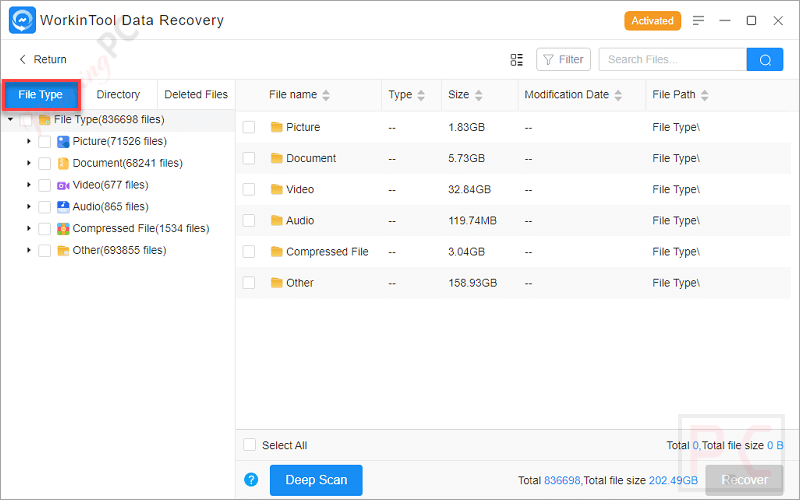Tick the Video row checkbox in file list
This screenshot has width=800, height=500.
[x=248, y=189]
